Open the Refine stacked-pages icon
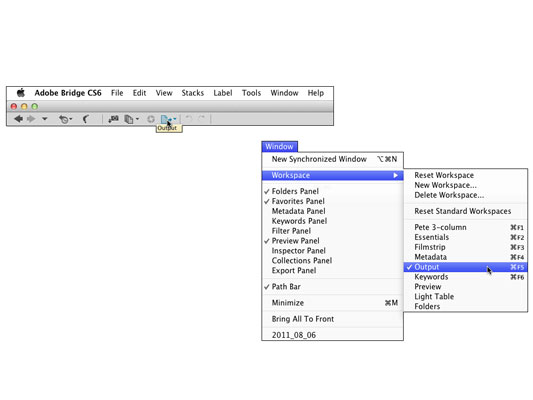 [129, 119]
